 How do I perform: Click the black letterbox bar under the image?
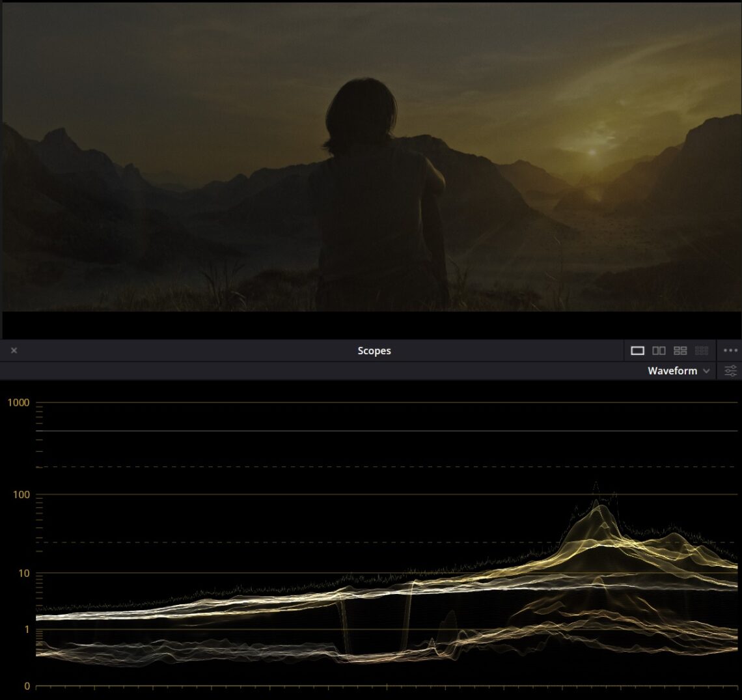pyautogui.click(x=371, y=324)
